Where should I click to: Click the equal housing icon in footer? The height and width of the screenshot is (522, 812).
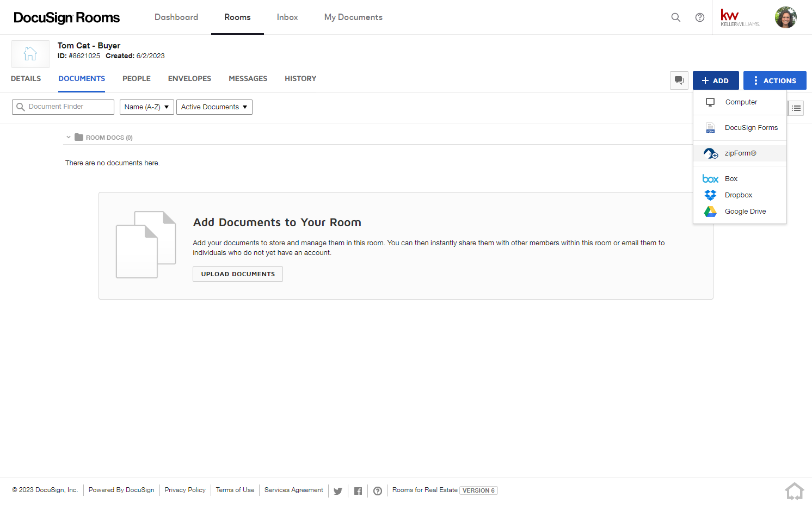(795, 491)
